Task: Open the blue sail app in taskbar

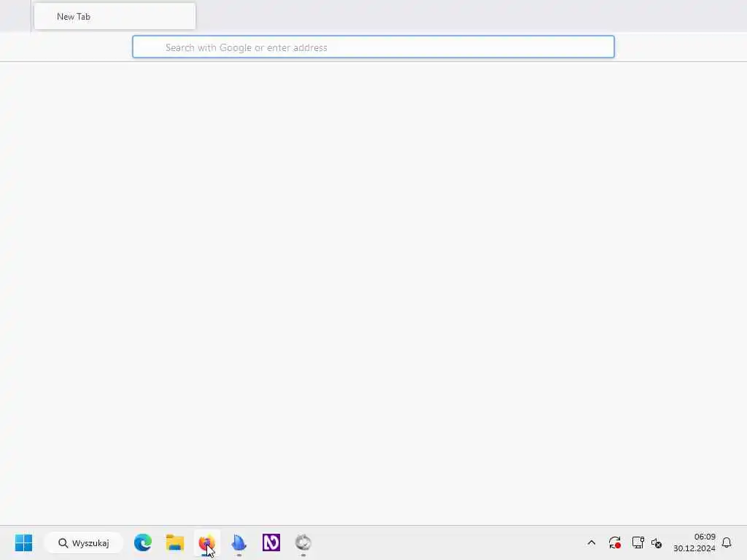Action: (x=239, y=542)
